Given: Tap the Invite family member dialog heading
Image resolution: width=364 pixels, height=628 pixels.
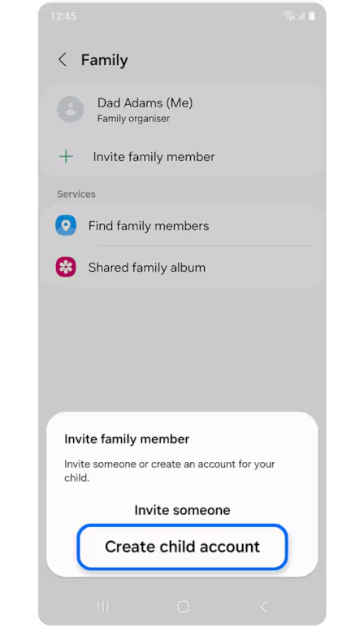Looking at the screenshot, I should [127, 439].
